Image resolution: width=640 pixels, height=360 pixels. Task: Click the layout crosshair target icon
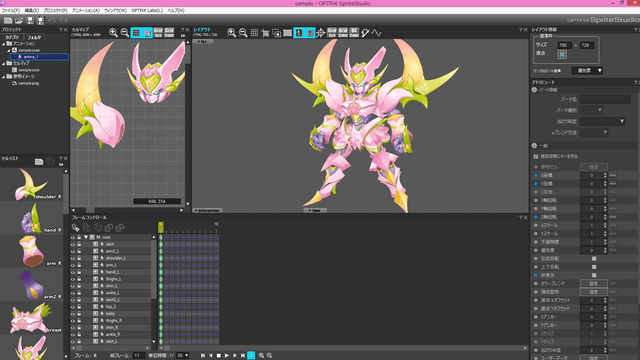[320, 33]
